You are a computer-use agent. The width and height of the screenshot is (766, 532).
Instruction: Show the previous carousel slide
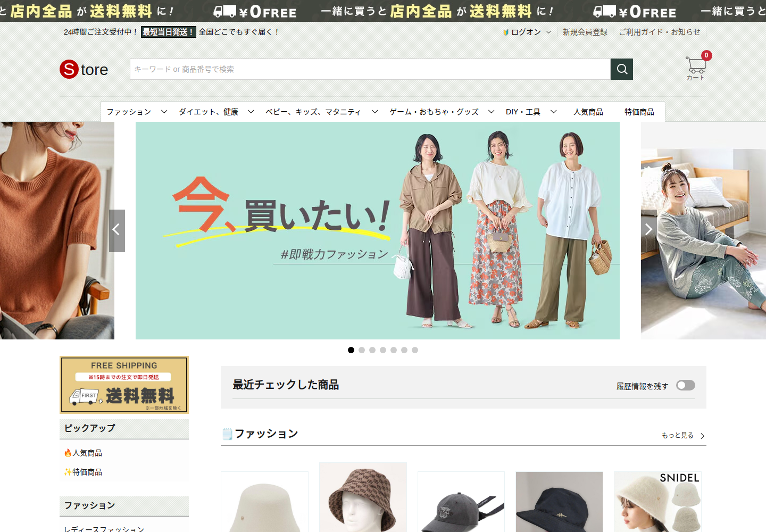(117, 230)
